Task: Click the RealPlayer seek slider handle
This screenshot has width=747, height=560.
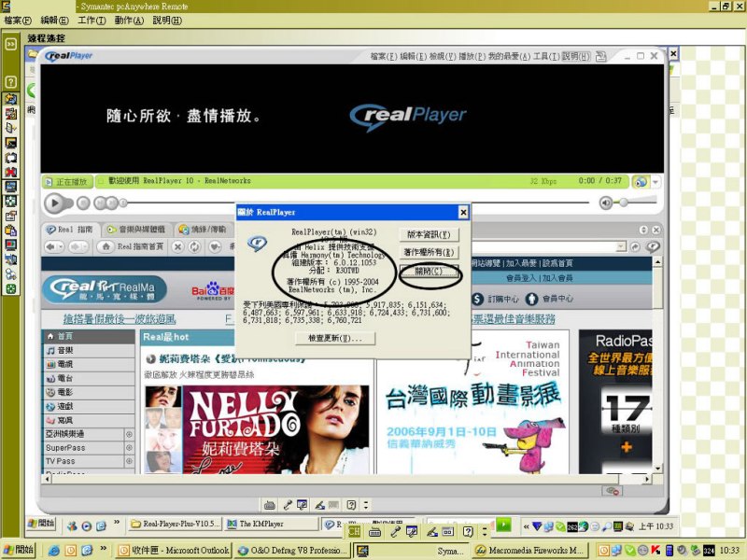Action: coord(123,203)
